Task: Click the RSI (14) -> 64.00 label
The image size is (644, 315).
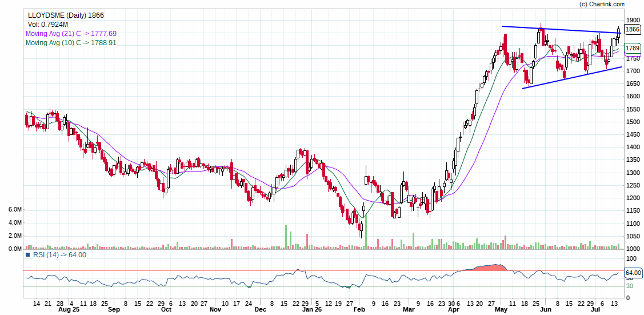Action: (59, 254)
